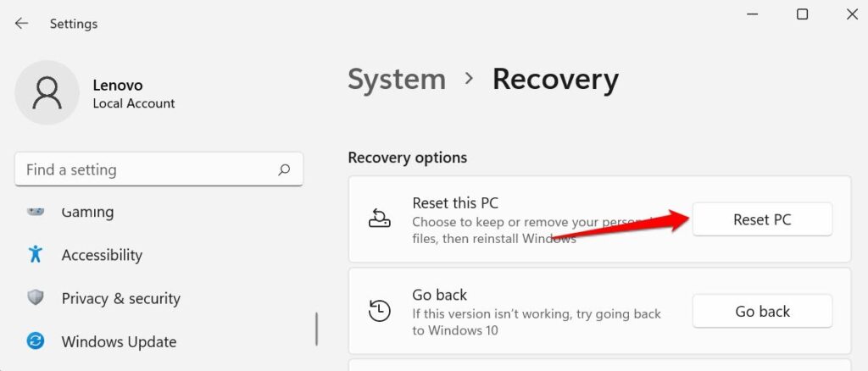Open Accessibility settings page
868x371 pixels.
pyautogui.click(x=102, y=254)
